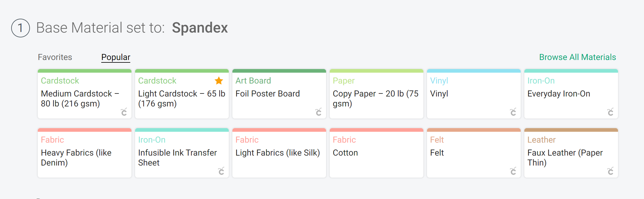Switch to the Popular tab

115,57
